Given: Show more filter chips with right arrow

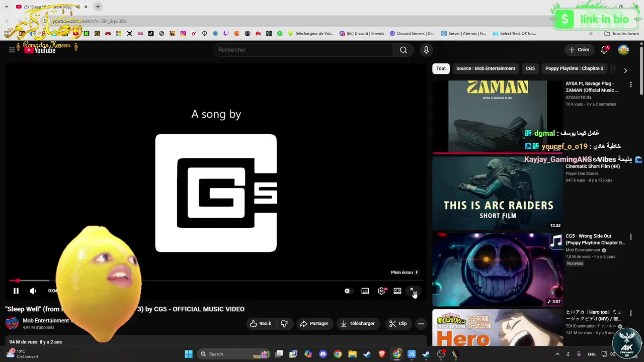Looking at the screenshot, I should click(x=625, y=70).
